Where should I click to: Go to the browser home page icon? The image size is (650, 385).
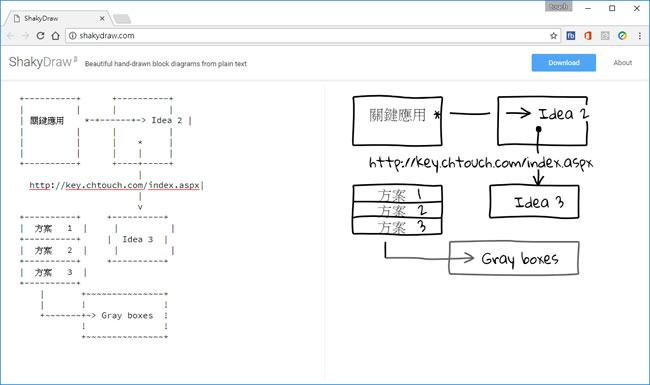pyautogui.click(x=56, y=36)
